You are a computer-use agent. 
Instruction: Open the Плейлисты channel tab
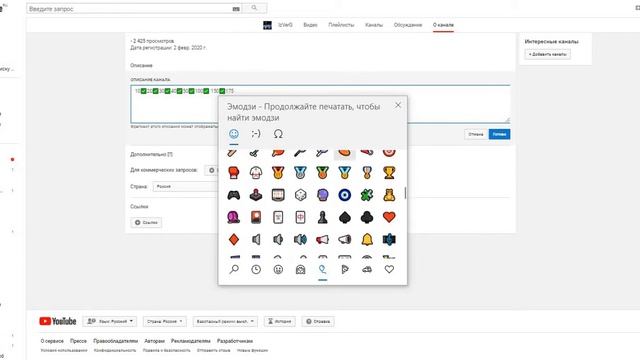(x=341, y=25)
